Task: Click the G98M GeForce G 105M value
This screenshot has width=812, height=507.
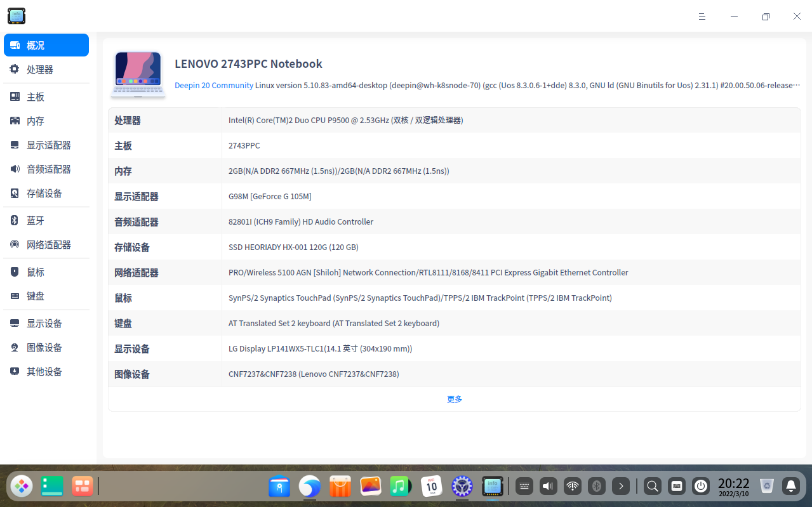Action: pyautogui.click(x=270, y=196)
